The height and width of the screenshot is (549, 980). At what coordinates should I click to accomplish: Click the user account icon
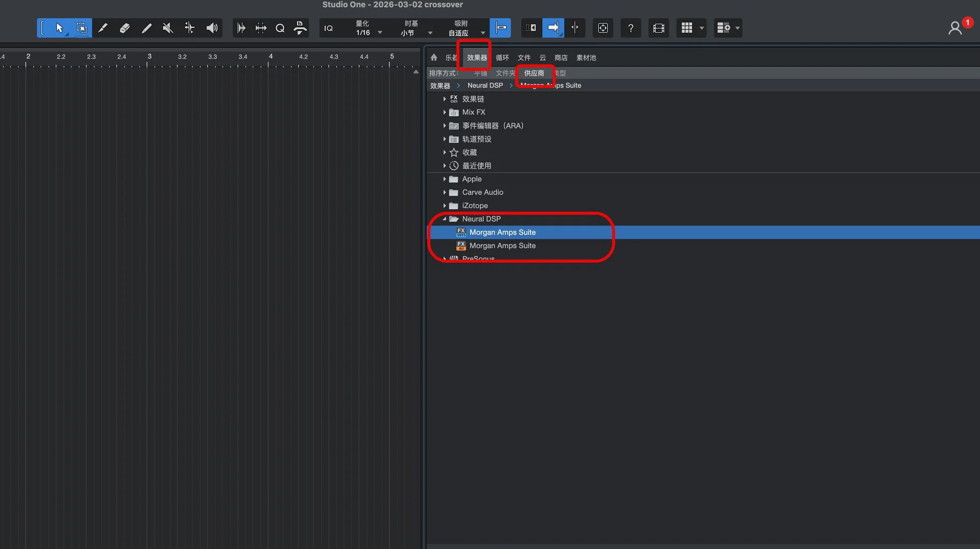(954, 28)
